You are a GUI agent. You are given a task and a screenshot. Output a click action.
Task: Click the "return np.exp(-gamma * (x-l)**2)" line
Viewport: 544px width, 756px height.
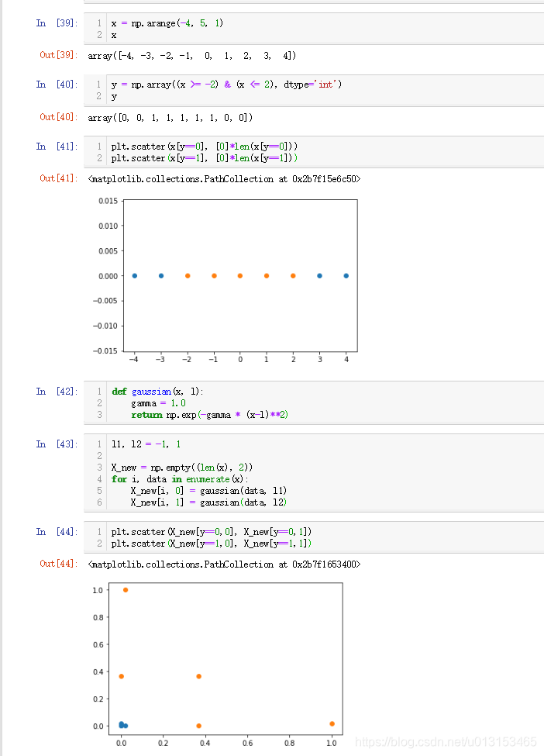tap(209, 415)
